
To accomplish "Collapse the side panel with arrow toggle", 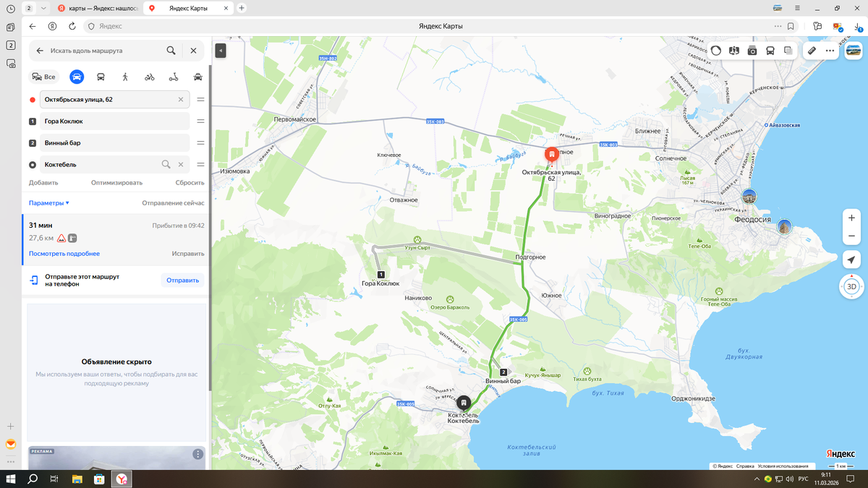I will point(221,51).
